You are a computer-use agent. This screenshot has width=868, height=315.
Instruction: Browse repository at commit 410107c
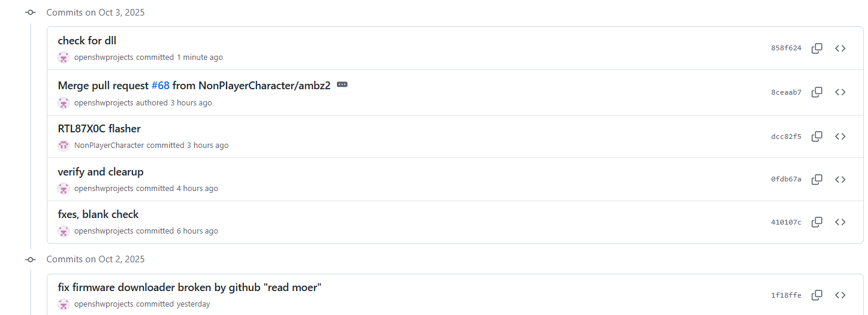pyautogui.click(x=840, y=222)
